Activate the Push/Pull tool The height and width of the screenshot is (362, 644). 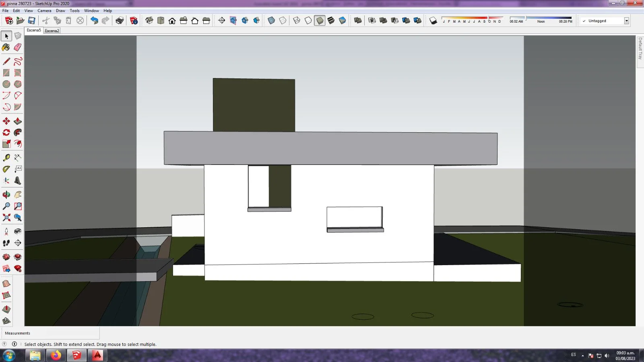point(18,121)
